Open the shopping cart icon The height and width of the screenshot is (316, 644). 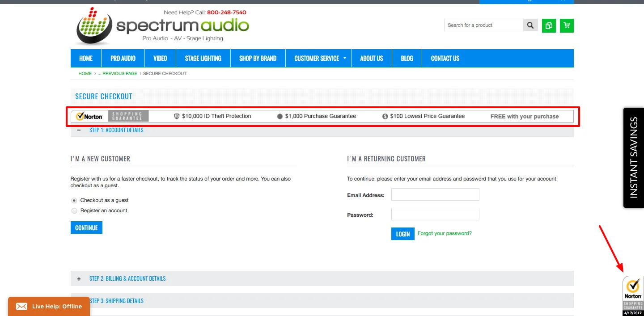(566, 25)
